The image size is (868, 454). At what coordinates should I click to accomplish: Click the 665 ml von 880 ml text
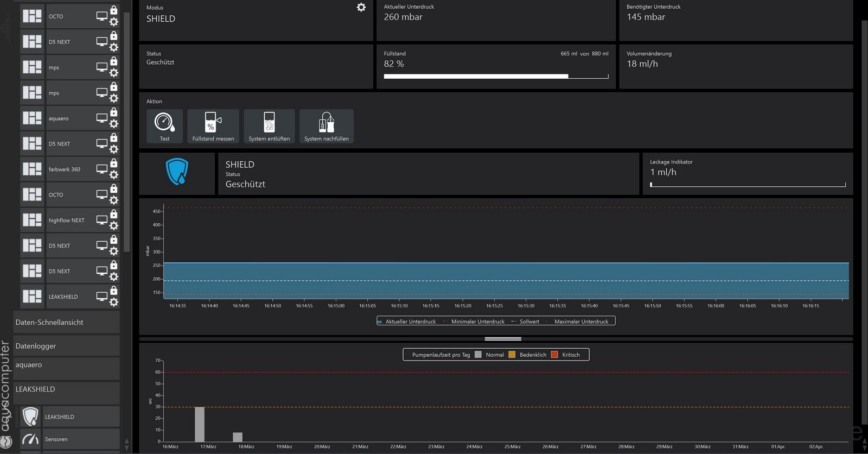[584, 54]
